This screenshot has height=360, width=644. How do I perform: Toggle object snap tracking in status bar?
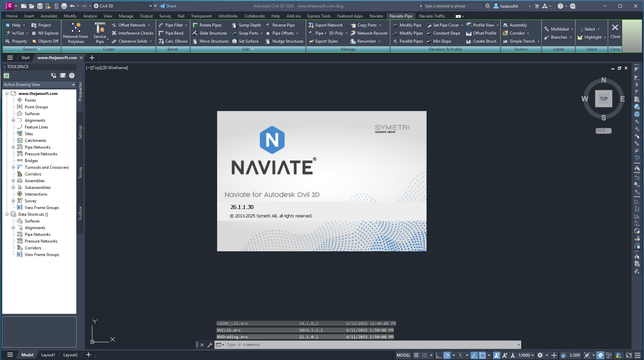474,355
